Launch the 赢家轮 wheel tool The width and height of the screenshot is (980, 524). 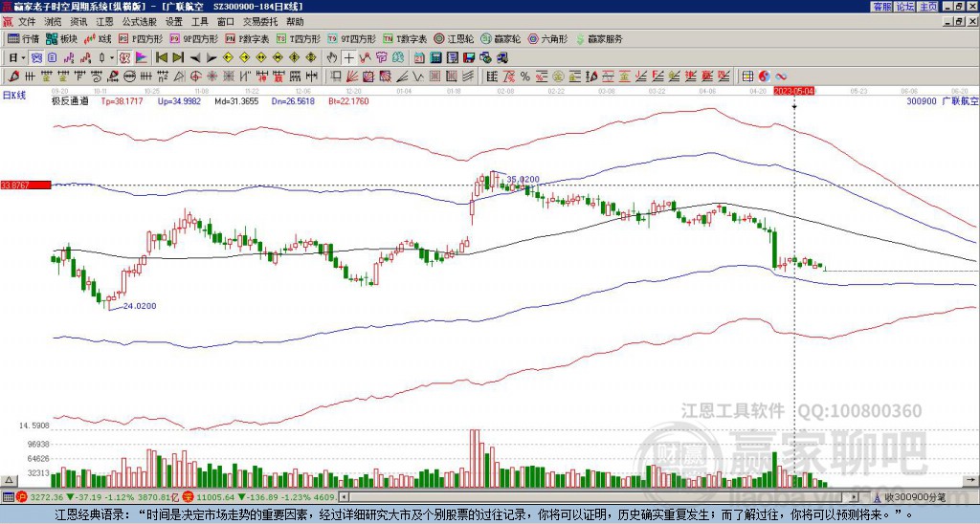pos(501,38)
